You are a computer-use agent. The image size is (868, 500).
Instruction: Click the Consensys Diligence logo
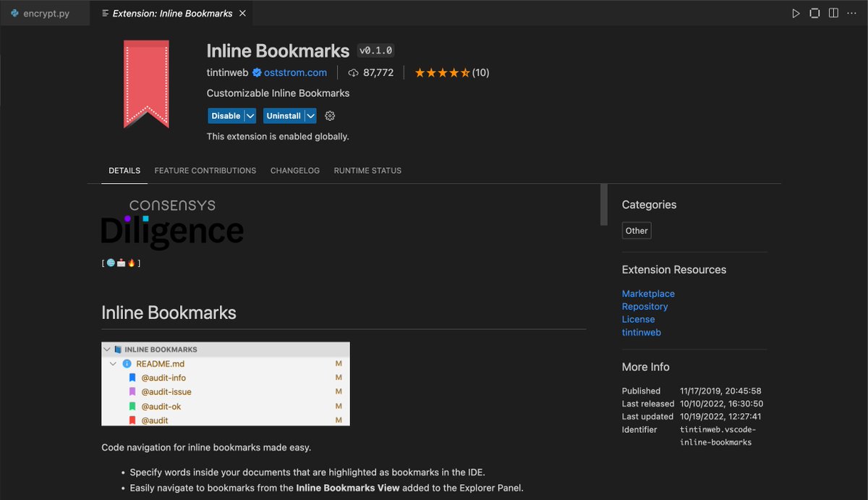[x=172, y=224]
